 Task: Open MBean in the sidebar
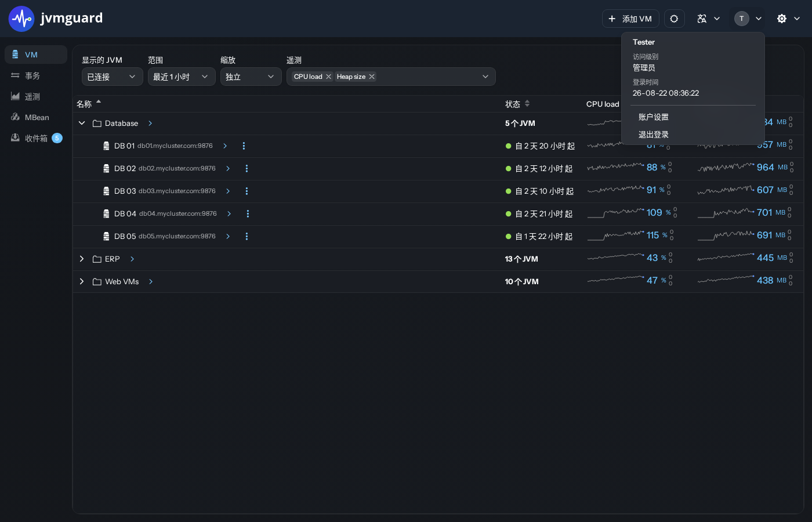tap(36, 117)
